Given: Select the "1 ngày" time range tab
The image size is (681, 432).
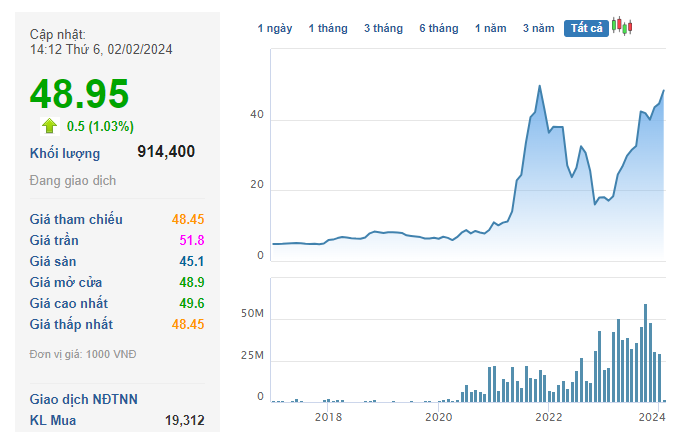Looking at the screenshot, I should [x=275, y=29].
